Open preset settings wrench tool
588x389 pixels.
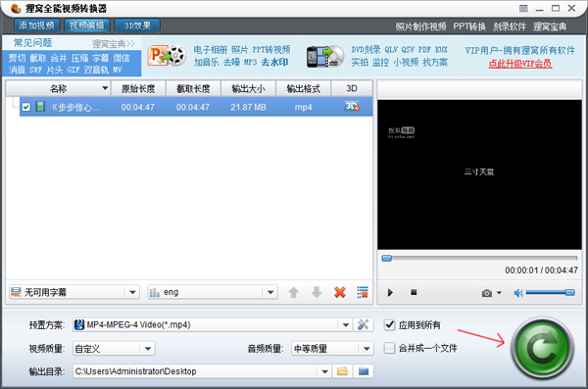tap(363, 325)
